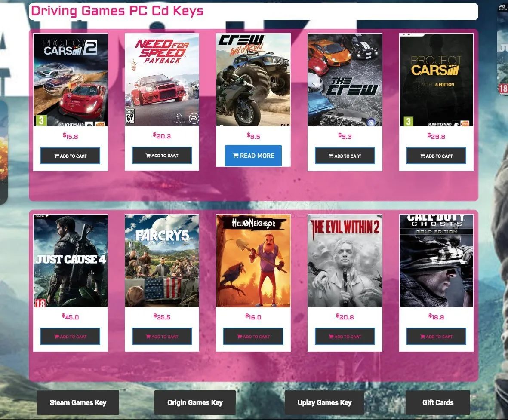Viewport: 508px width, 420px height.
Task: Open The Crew cover image with sports cars
Action: pyautogui.click(x=345, y=80)
